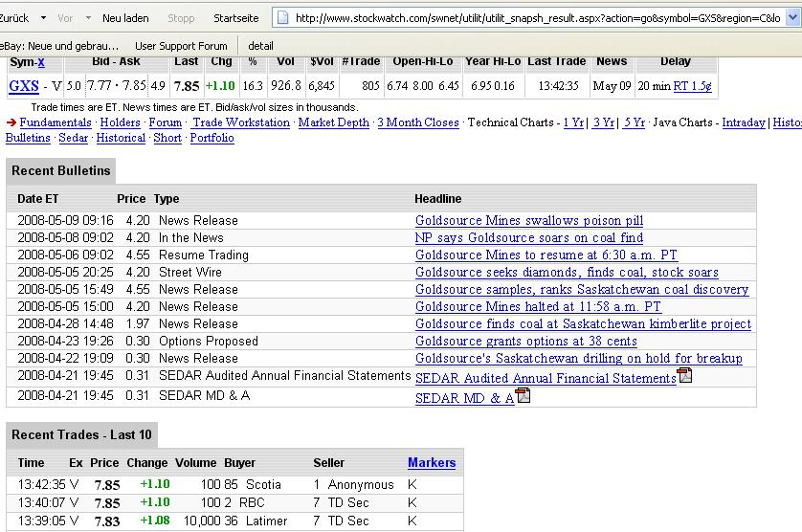Open the Zurück back-history dropdown arrow
The image size is (802, 532).
coord(43,18)
